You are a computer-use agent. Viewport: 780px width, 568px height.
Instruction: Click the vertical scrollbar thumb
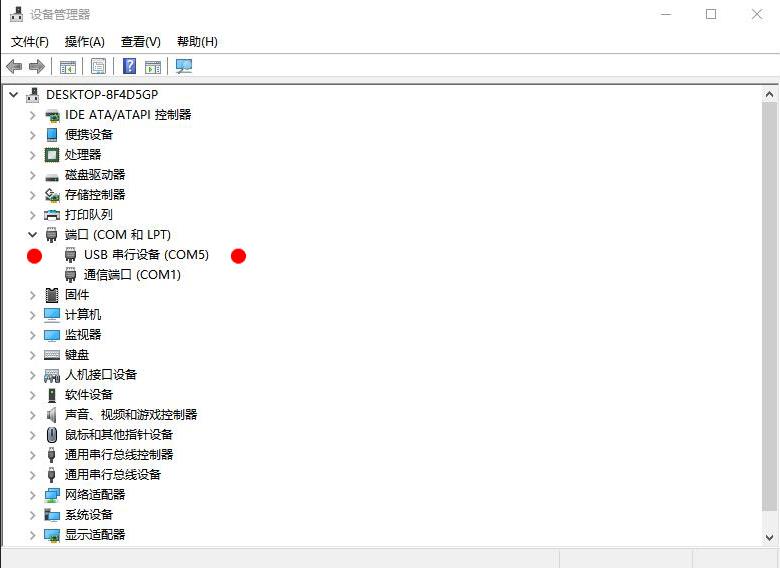tap(769, 306)
